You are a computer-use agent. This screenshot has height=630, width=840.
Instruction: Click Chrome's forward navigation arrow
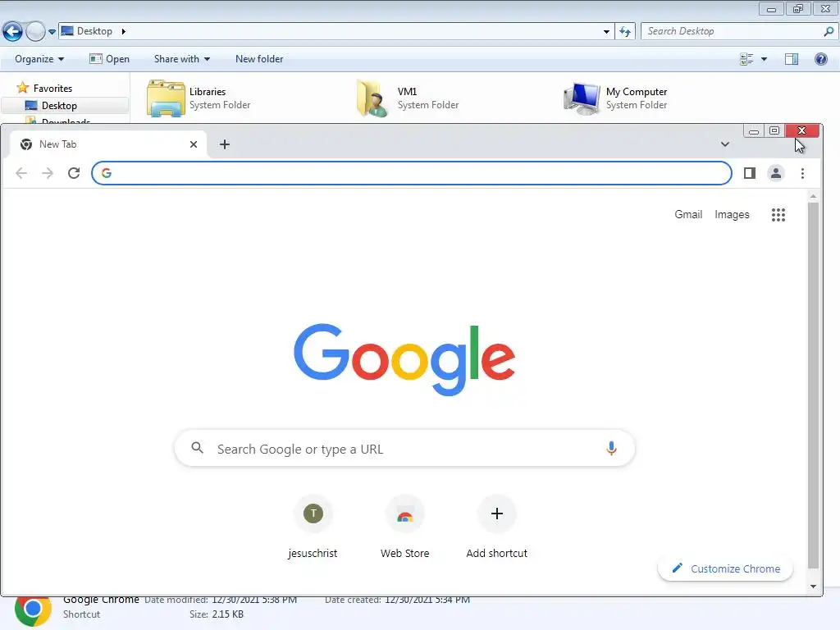click(x=48, y=173)
